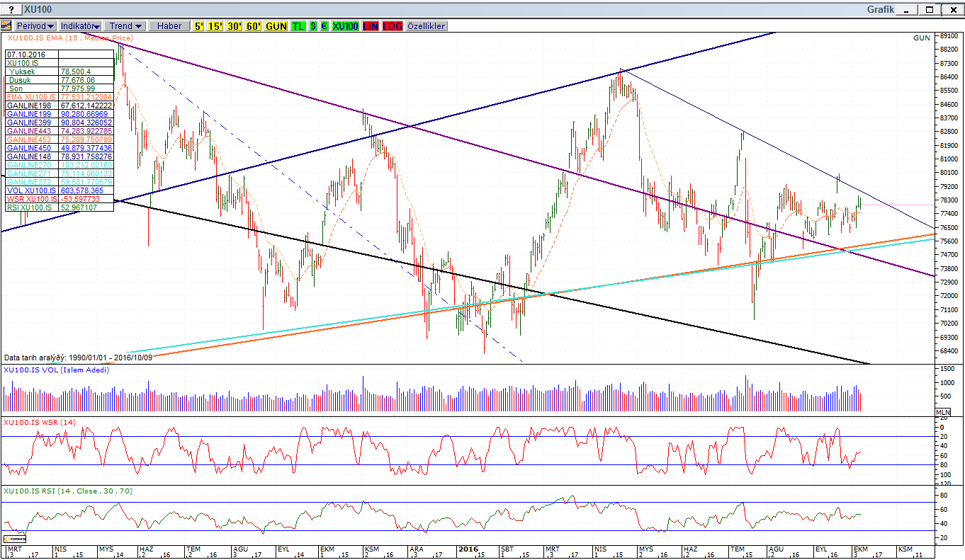Open the Indikatör dropdown menu
Image resolution: width=965 pixels, height=560 pixels.
click(80, 26)
